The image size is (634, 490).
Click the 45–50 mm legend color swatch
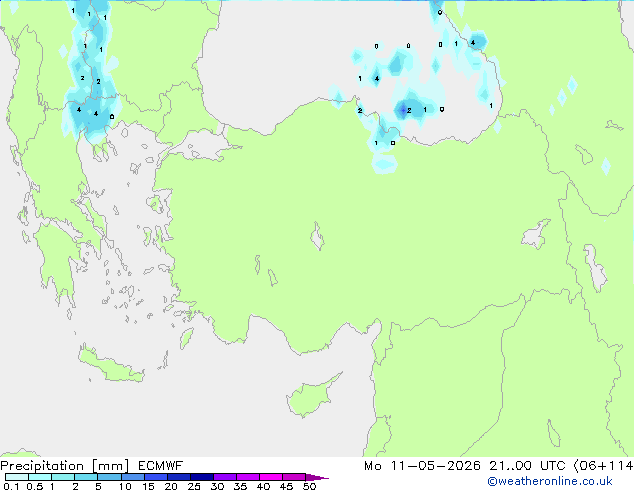[x=294, y=477]
